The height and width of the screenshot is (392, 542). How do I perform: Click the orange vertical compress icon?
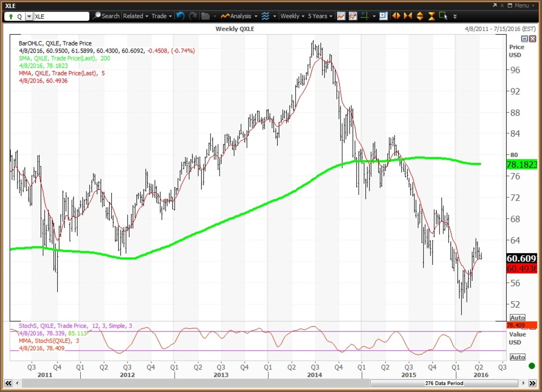[x=431, y=16]
